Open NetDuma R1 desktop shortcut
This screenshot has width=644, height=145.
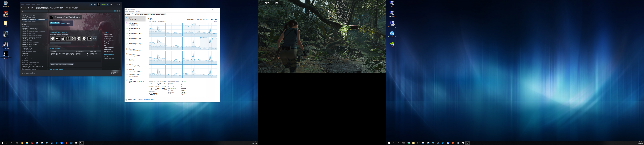392,14
